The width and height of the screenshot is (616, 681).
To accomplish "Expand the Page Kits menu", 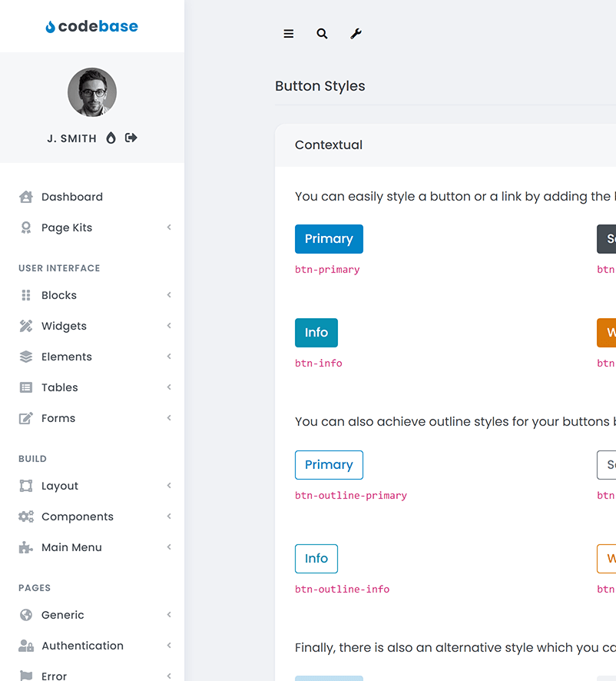I will tap(168, 228).
